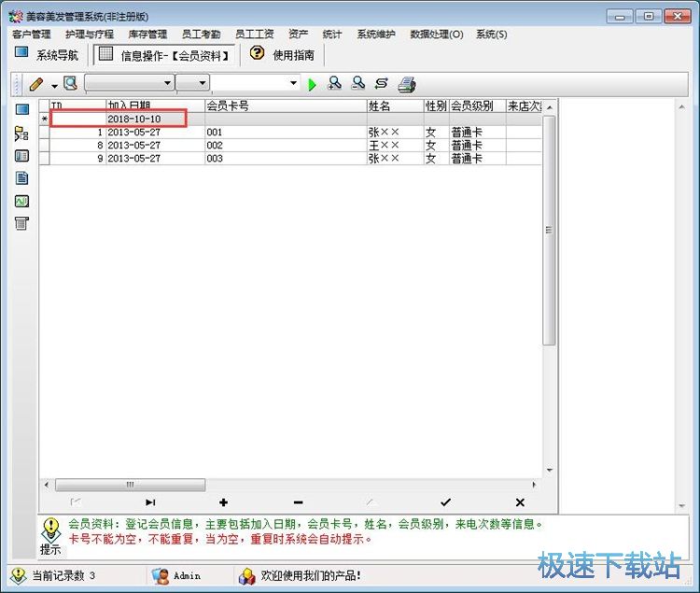700x593 pixels.
Task: Switch to 信息操作-【会员资料】 tab
Action: tap(164, 55)
